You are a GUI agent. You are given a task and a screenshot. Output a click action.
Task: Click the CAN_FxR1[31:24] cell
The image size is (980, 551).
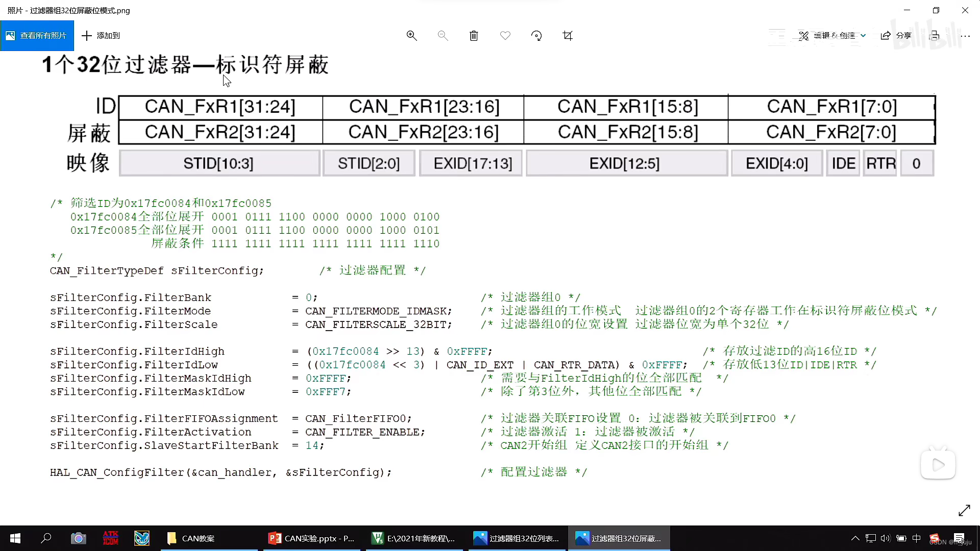[x=220, y=107]
